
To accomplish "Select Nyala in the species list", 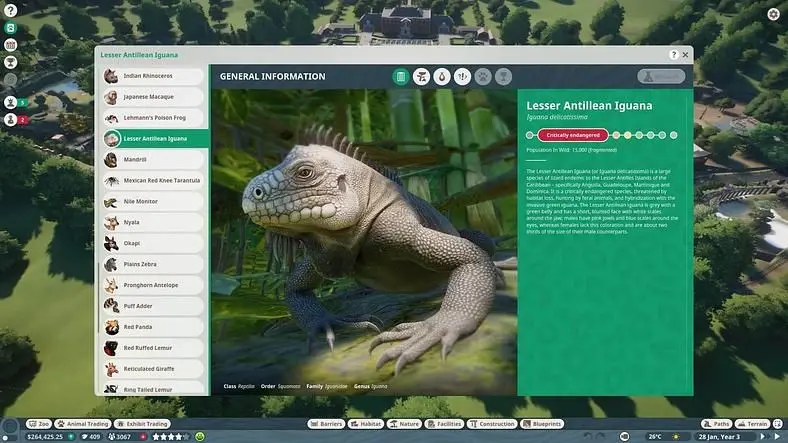I will pyautogui.click(x=153, y=223).
